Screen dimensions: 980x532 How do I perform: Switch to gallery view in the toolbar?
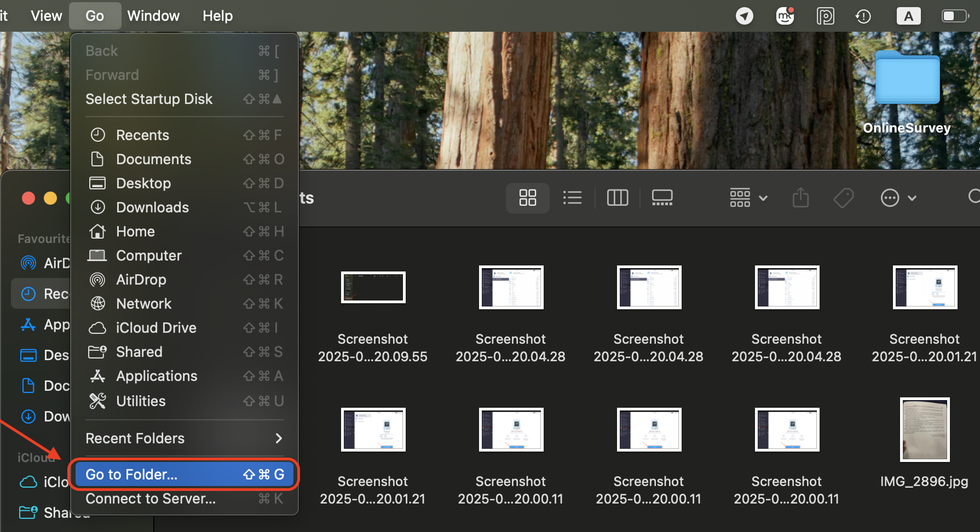click(662, 198)
